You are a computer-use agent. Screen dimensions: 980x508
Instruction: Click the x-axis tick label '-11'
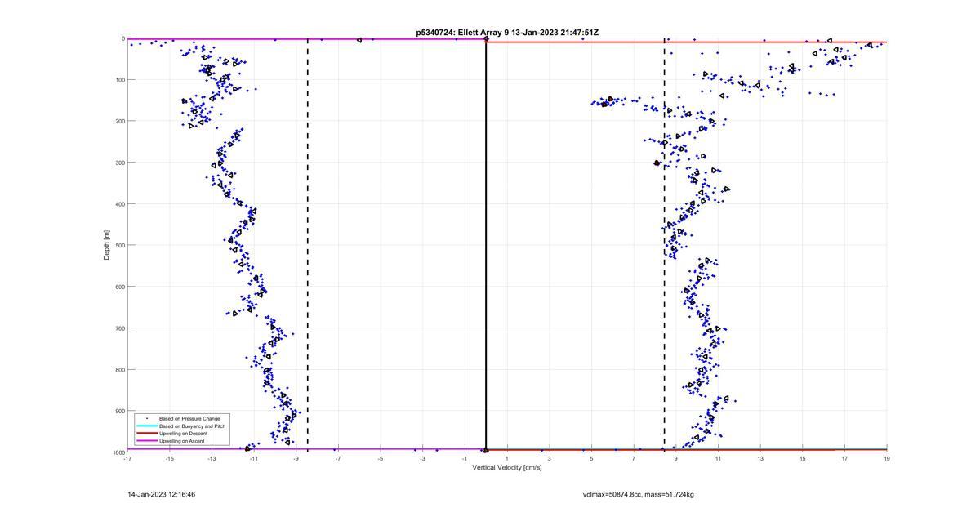click(x=254, y=458)
